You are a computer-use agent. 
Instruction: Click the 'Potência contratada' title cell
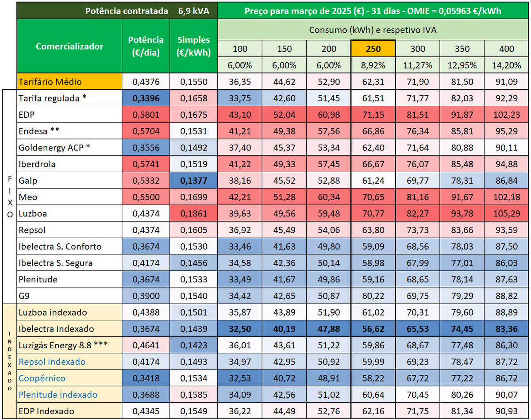tap(127, 10)
